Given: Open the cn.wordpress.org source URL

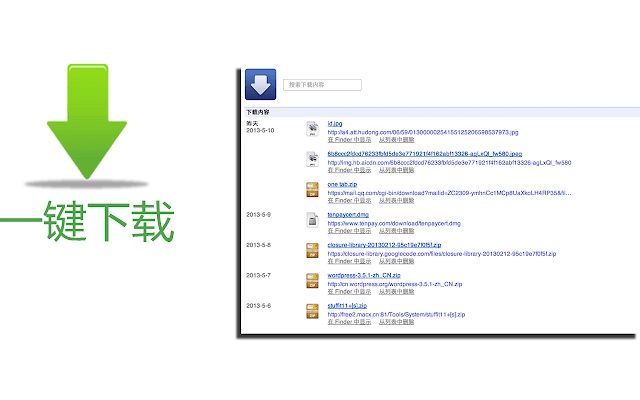Looking at the screenshot, I should click(395, 284).
